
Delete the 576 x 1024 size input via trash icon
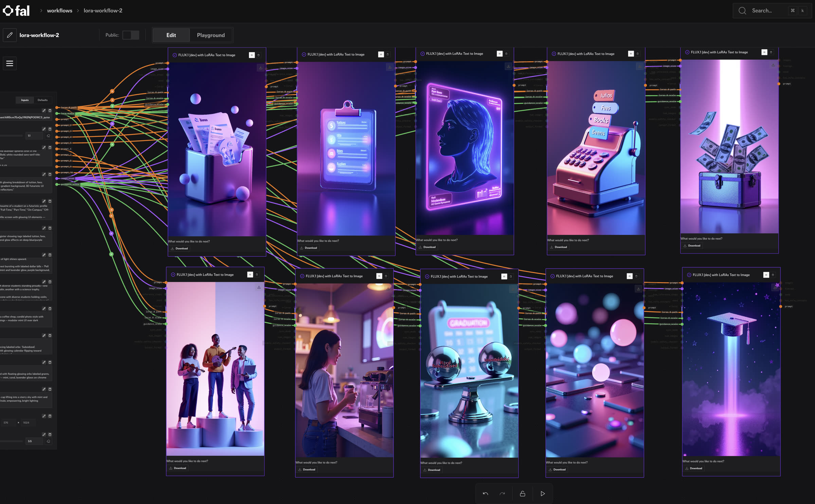click(50, 416)
